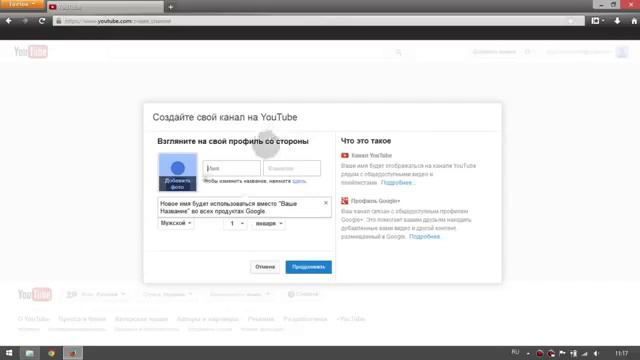Viewport: 640px width, 360px height.
Task: Open the country dropdown in footer
Action: click(167, 294)
